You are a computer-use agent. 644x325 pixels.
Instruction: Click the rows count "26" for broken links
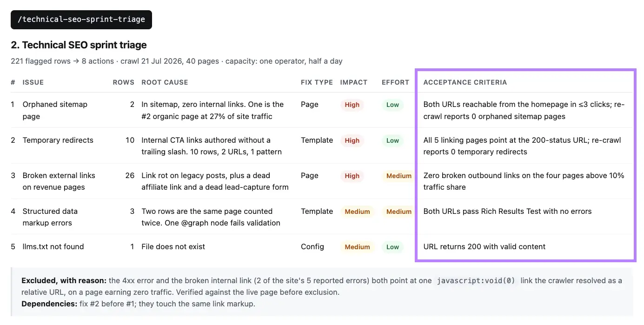(x=130, y=175)
